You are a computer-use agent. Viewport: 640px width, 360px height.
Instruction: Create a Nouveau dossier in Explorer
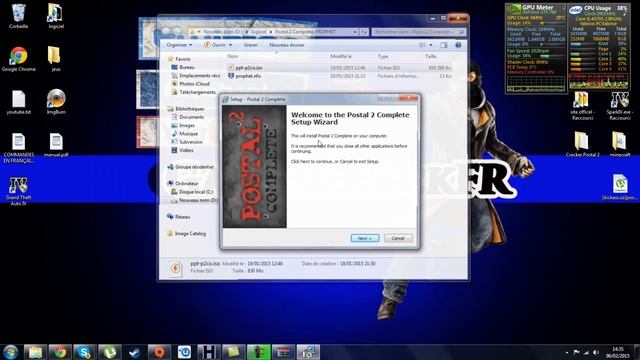(x=287, y=45)
